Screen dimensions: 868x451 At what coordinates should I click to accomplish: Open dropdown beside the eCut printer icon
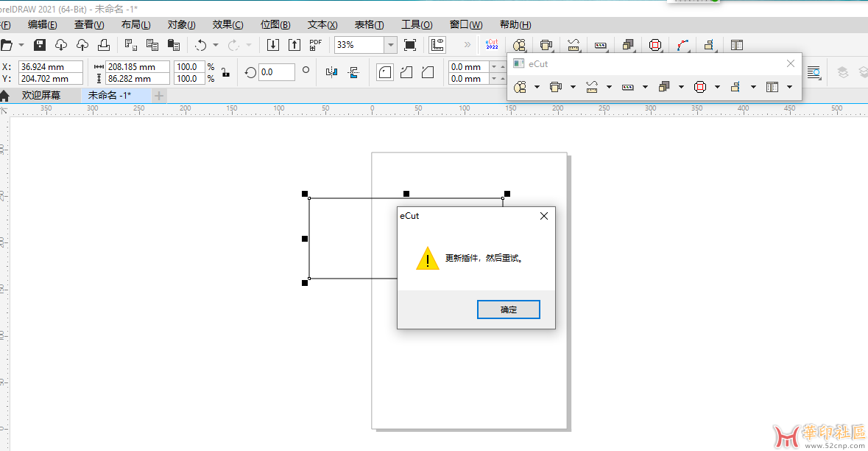tap(573, 87)
